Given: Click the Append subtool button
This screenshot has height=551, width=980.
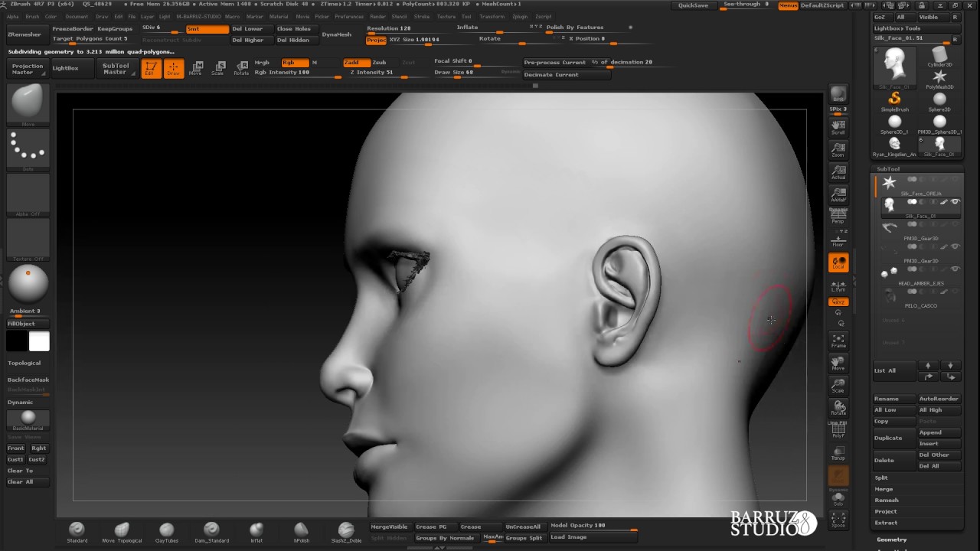Looking at the screenshot, I should 939,432.
